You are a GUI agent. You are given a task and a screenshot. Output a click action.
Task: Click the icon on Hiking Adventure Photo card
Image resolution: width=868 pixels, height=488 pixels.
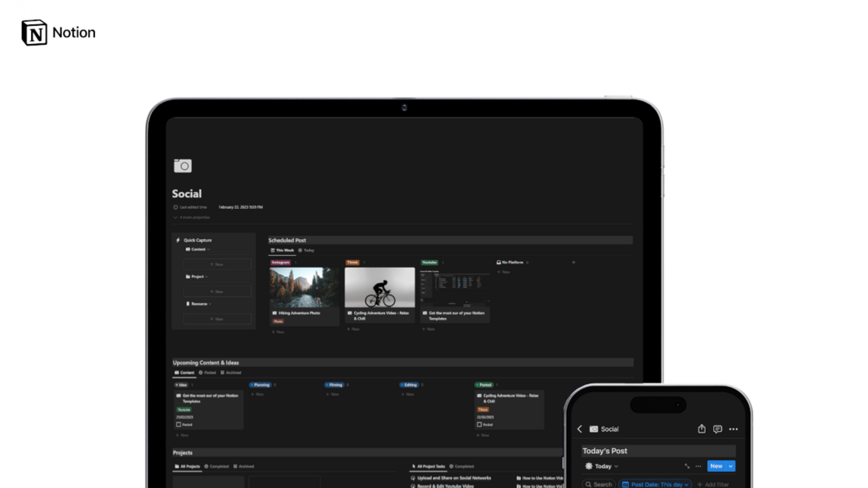pyautogui.click(x=275, y=313)
